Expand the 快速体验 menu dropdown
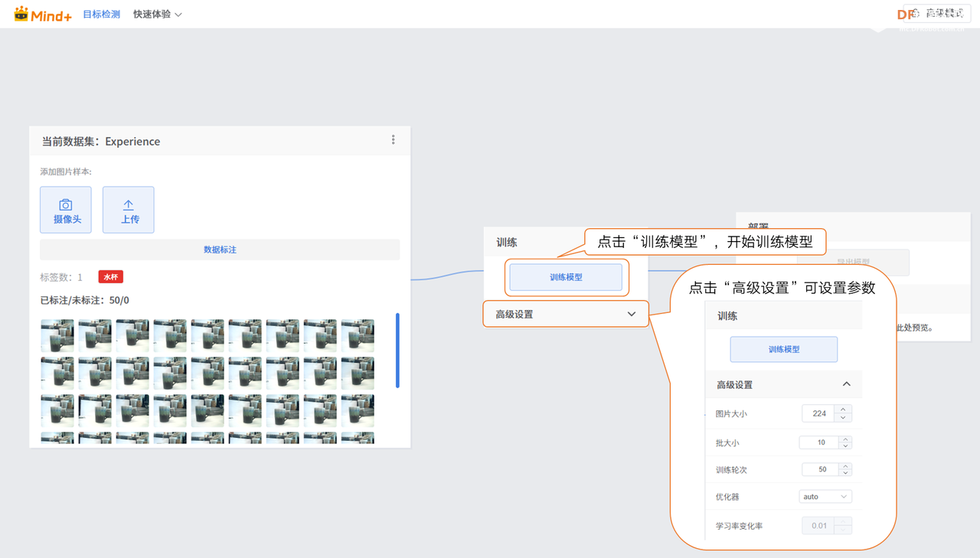The image size is (980, 558). 157,13
